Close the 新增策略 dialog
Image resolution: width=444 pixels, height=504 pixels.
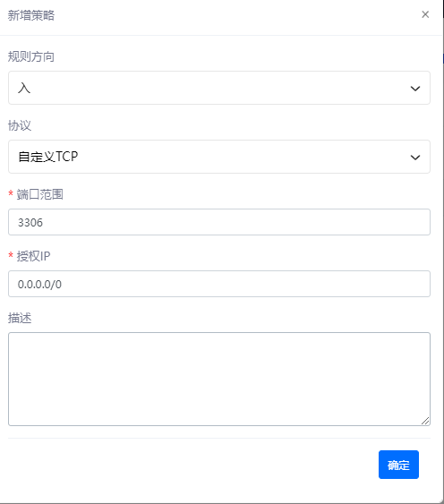pos(425,14)
